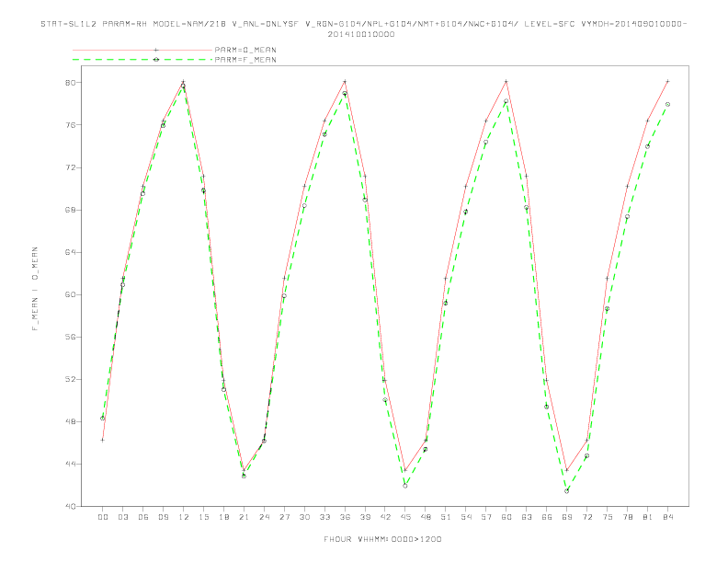Click the y-axis tick value 72

pos(73,167)
